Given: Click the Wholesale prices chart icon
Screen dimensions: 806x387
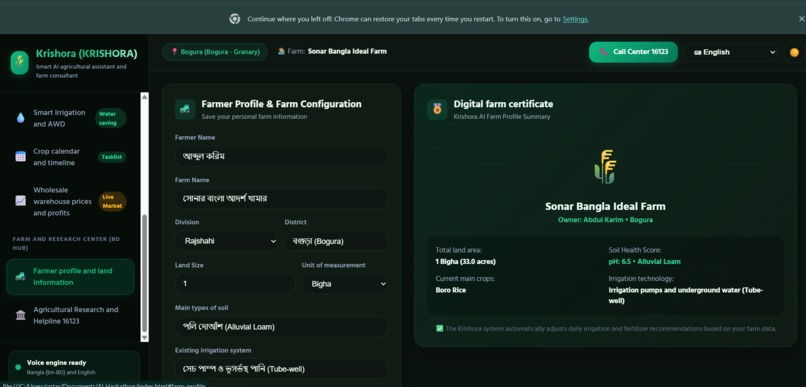Looking at the screenshot, I should pos(21,201).
